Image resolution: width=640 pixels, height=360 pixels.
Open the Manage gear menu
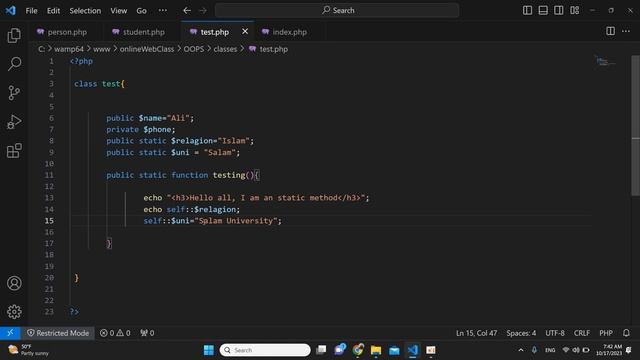click(x=14, y=312)
